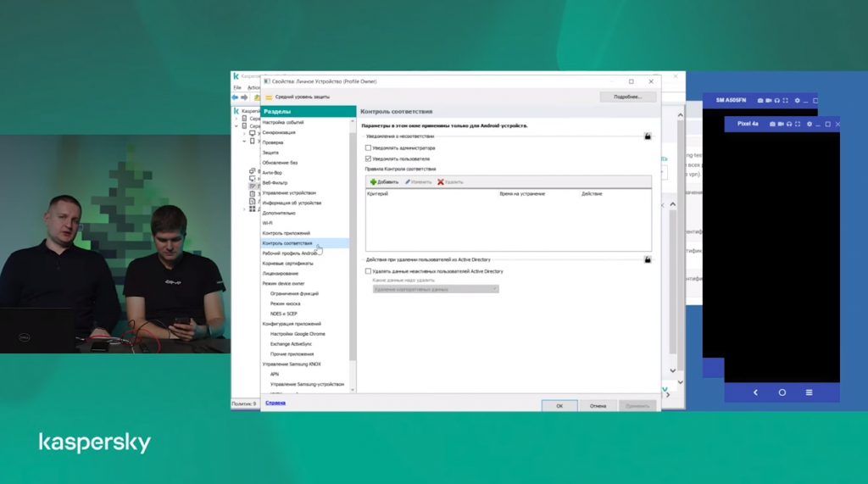Screen dimensions: 868x484
Task: Tap the Android back button on Pixel 4a
Action: coord(755,392)
